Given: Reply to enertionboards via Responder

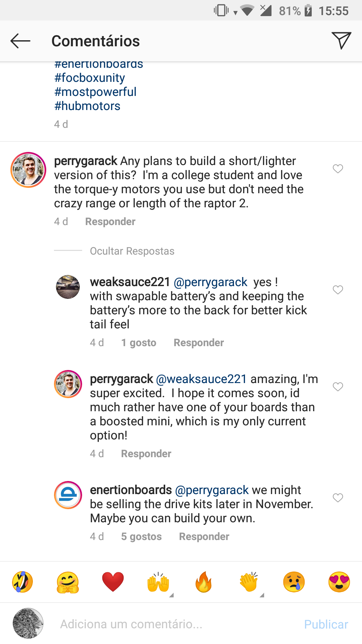Looking at the screenshot, I should click(x=204, y=537).
